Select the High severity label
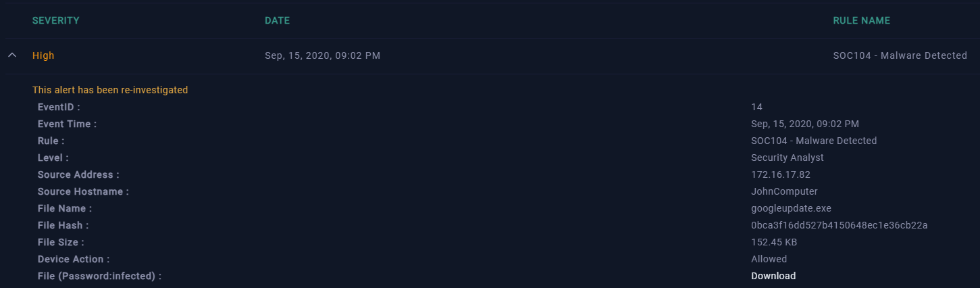Screen dimensions: 980x288 43,55
